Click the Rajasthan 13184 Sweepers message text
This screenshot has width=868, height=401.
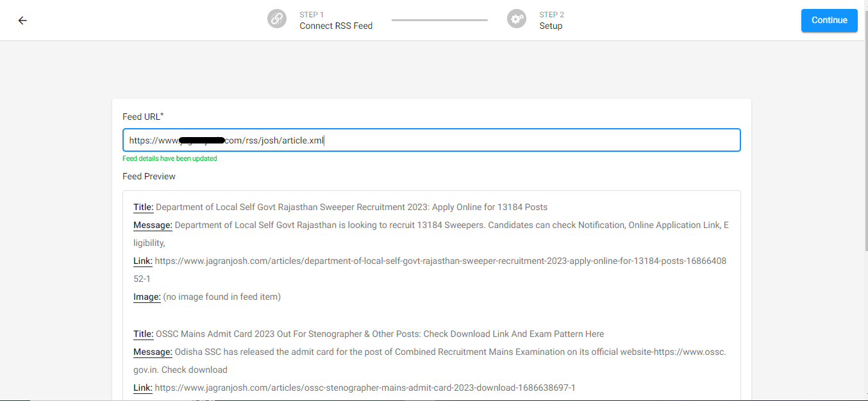click(x=431, y=234)
